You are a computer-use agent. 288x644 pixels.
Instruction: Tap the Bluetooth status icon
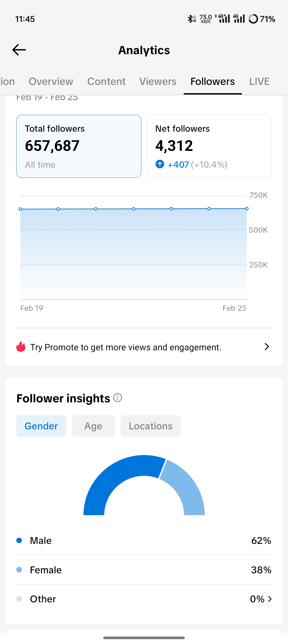coord(190,19)
